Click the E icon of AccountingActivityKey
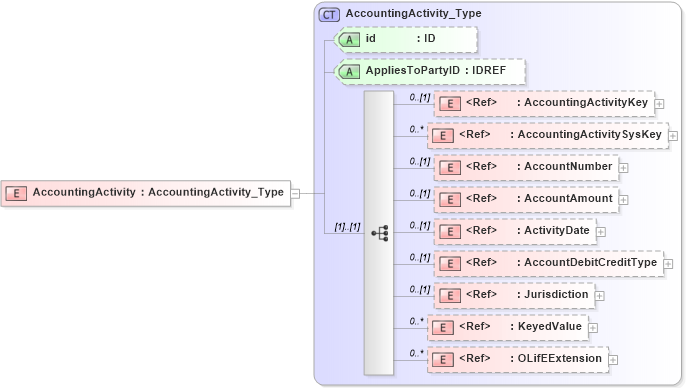 450,104
